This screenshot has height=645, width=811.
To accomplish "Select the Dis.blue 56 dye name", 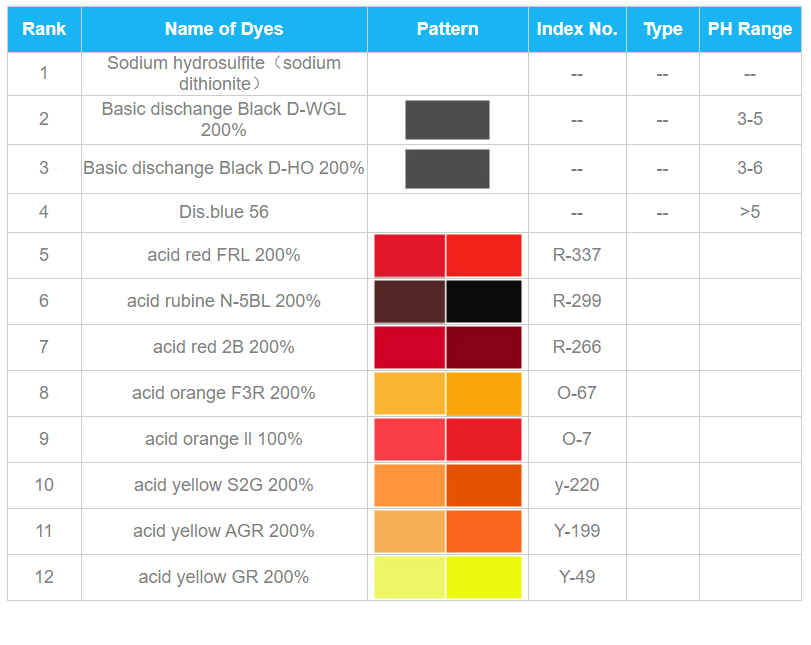I will (x=224, y=212).
